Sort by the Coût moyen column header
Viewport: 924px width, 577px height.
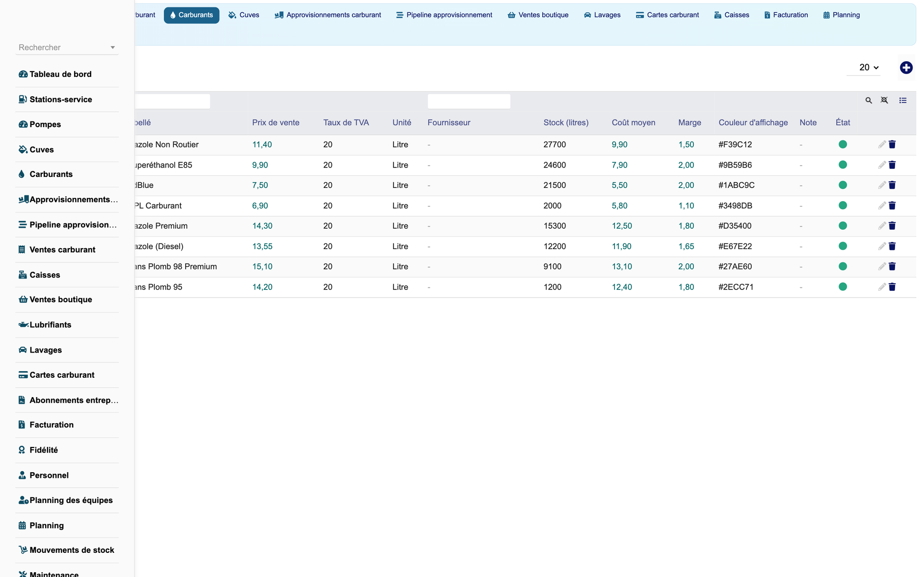click(633, 123)
